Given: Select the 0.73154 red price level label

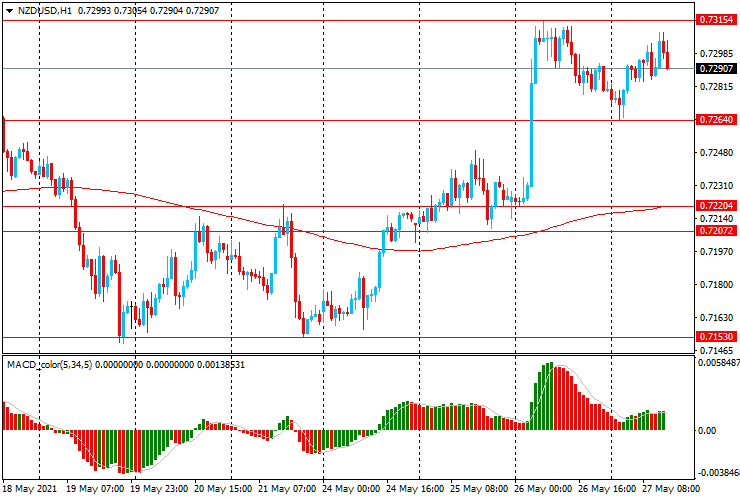Looking at the screenshot, I should pyautogui.click(x=717, y=20).
